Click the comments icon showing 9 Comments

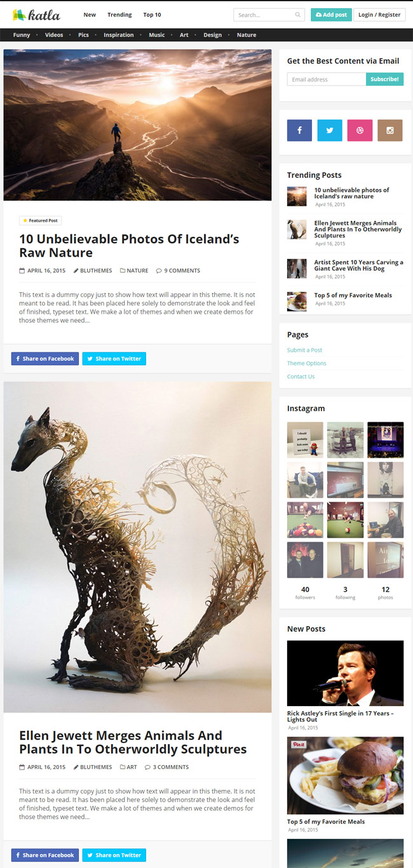(x=159, y=270)
